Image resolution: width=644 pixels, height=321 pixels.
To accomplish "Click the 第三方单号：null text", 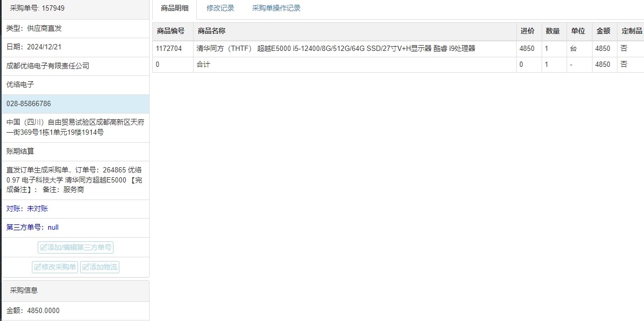I will click(32, 228).
